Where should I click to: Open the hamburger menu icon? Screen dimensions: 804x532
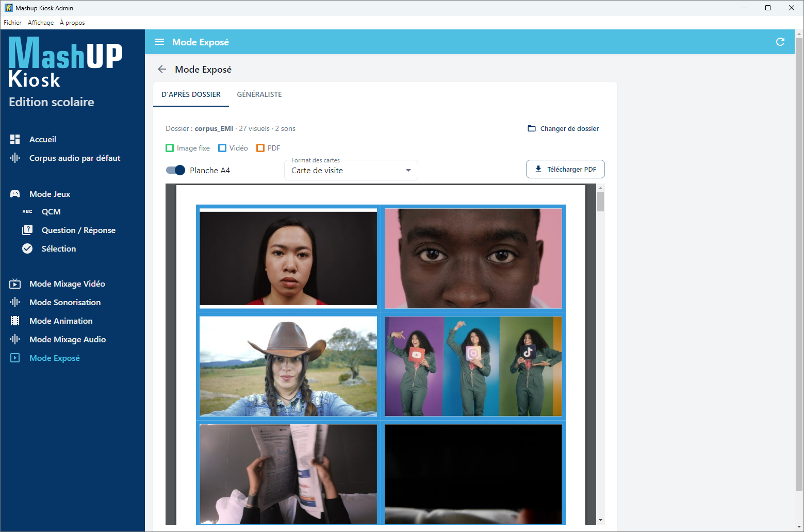159,42
